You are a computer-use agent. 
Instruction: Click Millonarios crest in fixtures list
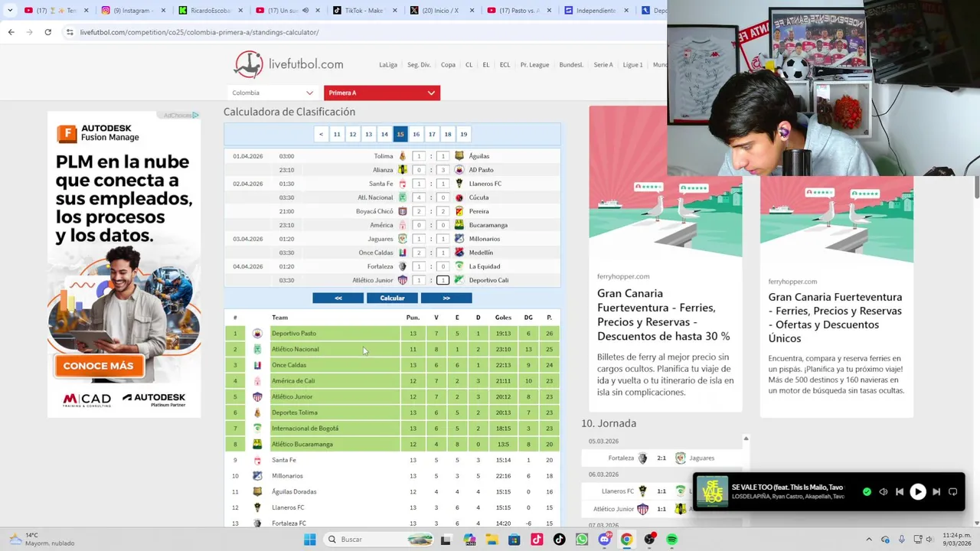coord(459,239)
